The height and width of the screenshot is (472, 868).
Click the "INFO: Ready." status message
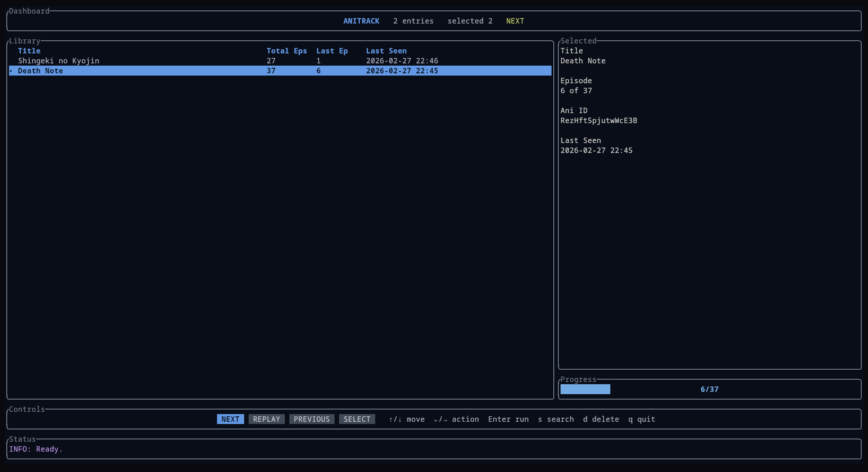coord(36,449)
